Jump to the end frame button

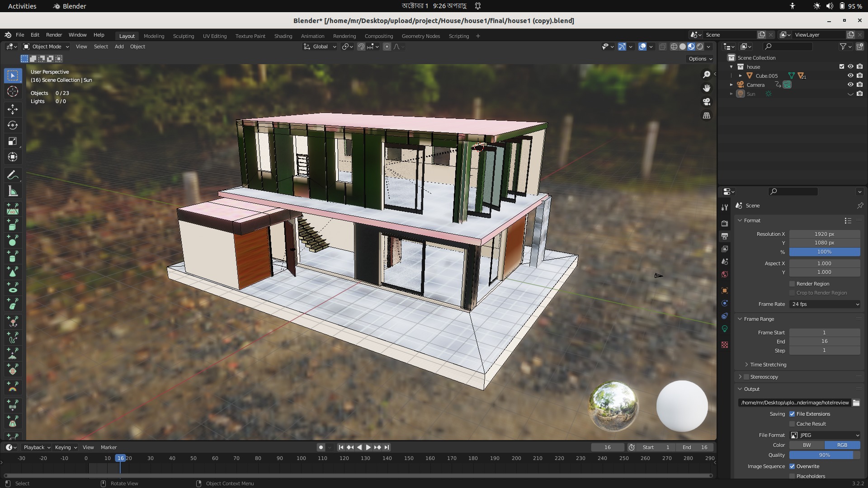(x=387, y=447)
